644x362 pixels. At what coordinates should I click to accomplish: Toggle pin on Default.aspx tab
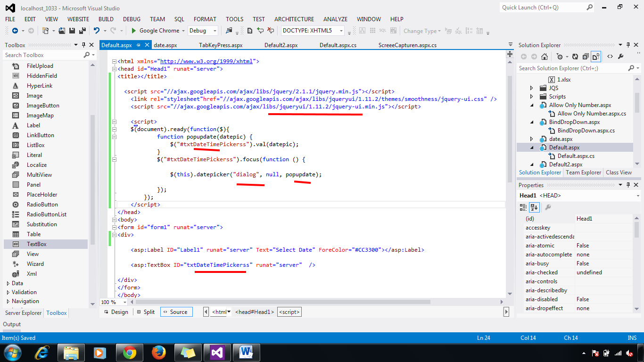pos(138,45)
